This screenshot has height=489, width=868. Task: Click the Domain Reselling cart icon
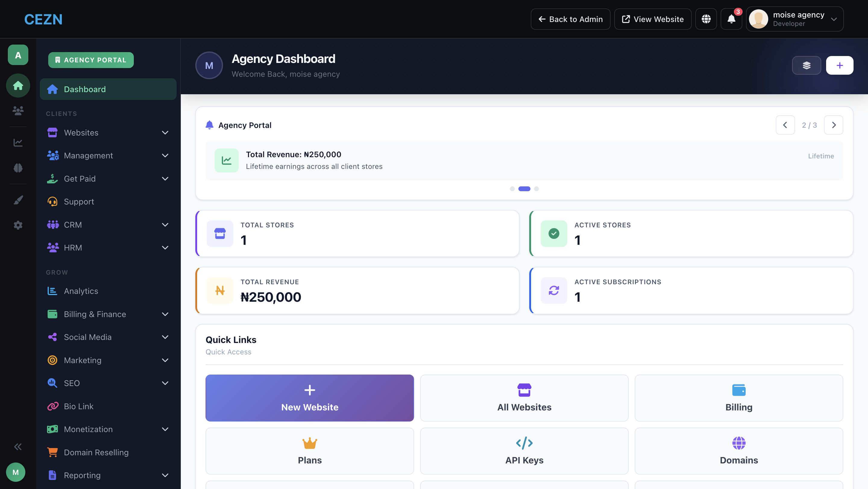tap(52, 452)
